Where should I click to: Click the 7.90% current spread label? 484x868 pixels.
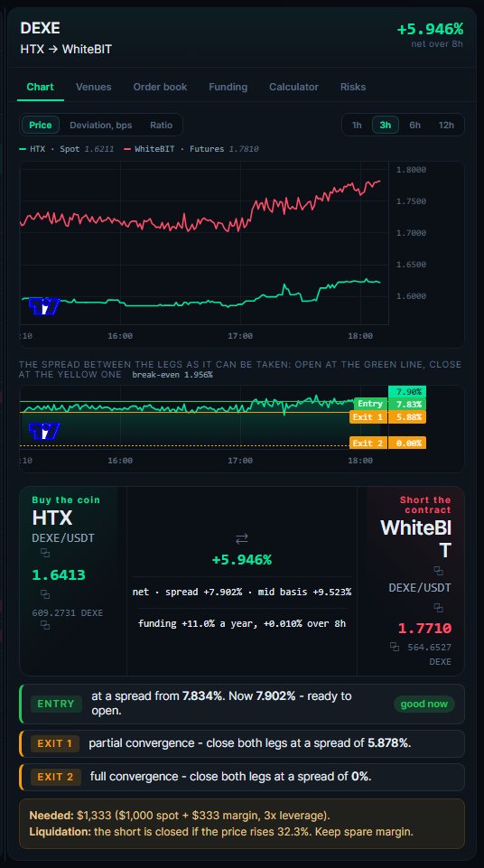pyautogui.click(x=407, y=392)
